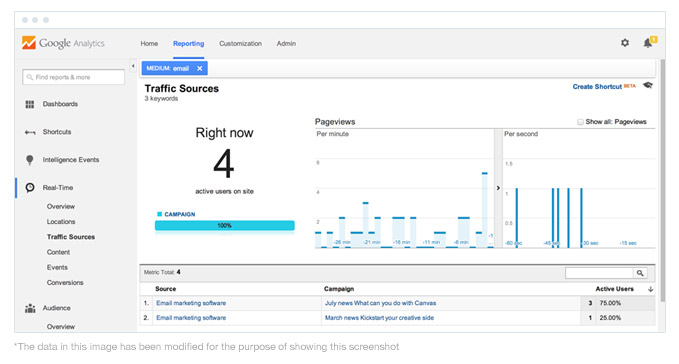This screenshot has height=364, width=679.
Task: Focus the table search input field
Action: [599, 273]
